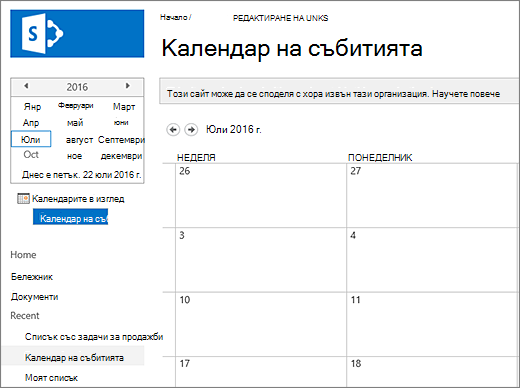Image resolution: width=520 pixels, height=388 pixels.
Task: Click the Научете повече link
Action: click(x=466, y=94)
